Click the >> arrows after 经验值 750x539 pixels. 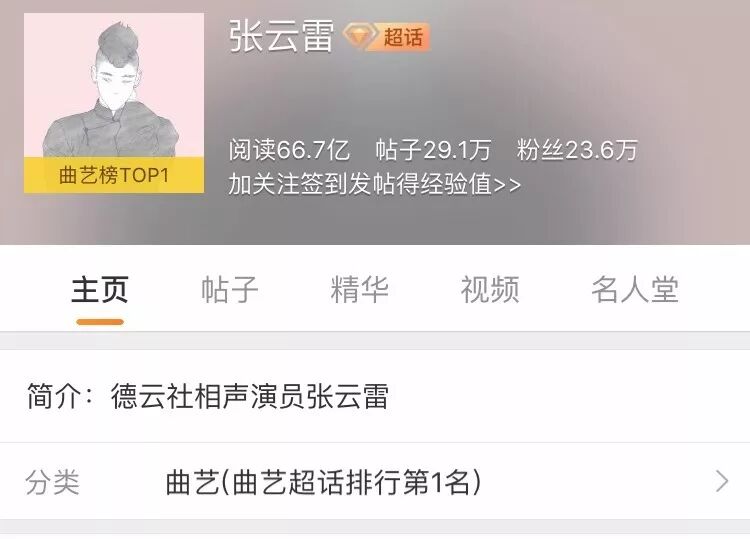[507, 185]
